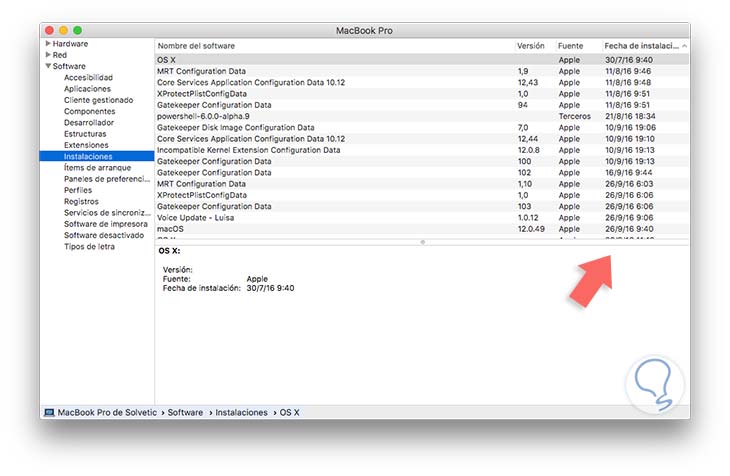The image size is (730, 476).
Task: Select Gatekeeper Disk Image Configuration Data row
Action: (422, 127)
